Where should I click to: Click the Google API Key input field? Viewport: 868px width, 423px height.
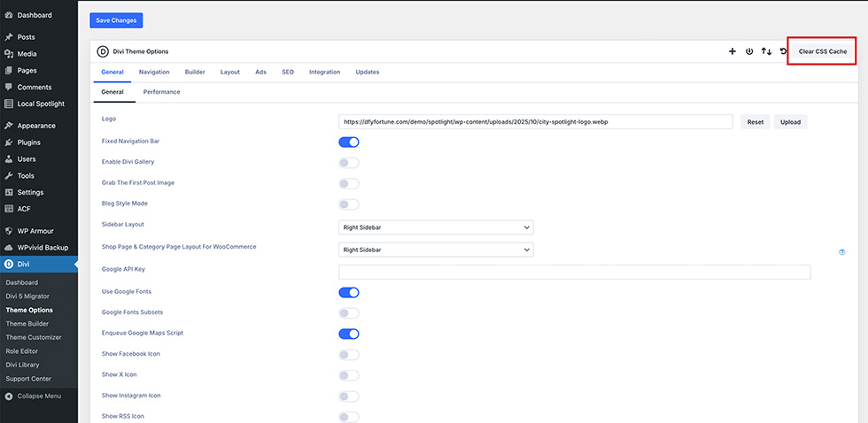(x=574, y=273)
